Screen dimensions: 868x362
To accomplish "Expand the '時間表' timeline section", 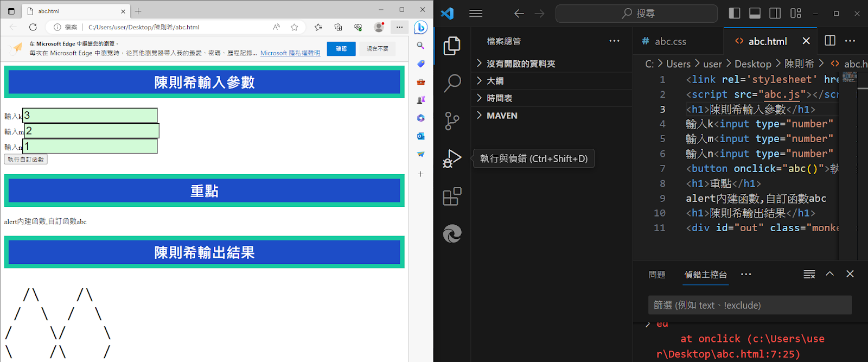I will click(x=552, y=98).
